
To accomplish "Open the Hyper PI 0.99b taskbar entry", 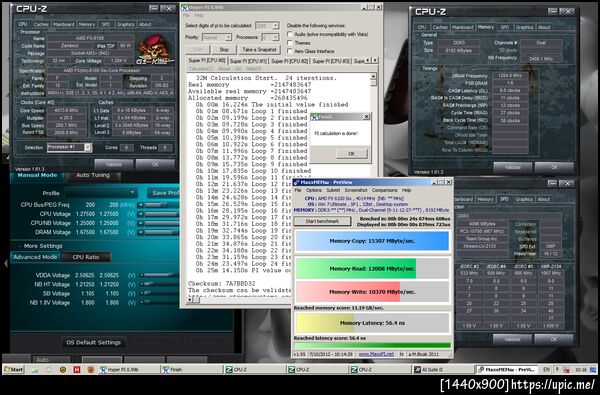I will coord(129,370).
